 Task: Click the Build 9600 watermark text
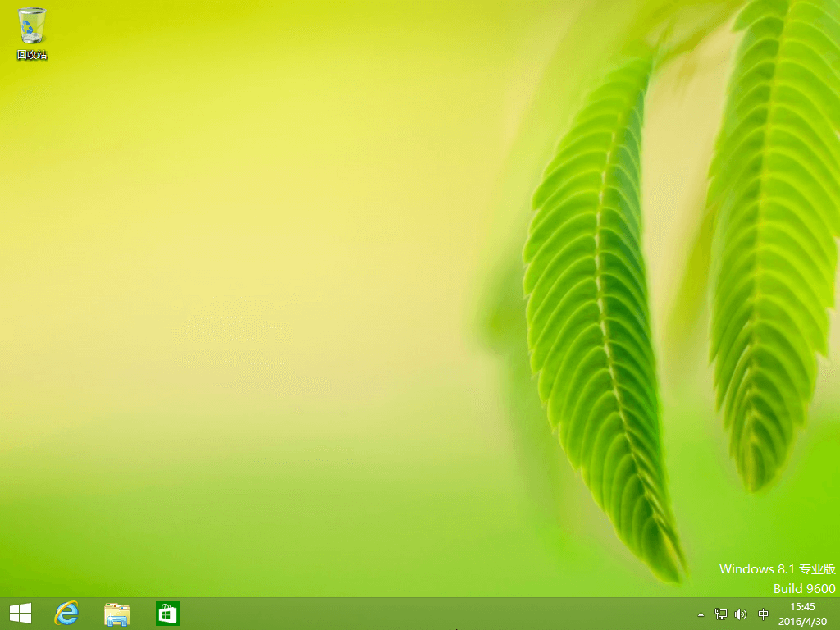(x=804, y=588)
